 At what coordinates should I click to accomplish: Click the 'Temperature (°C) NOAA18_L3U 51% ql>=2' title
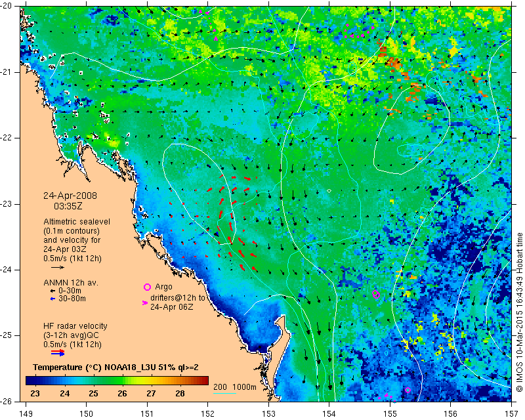click(x=116, y=367)
